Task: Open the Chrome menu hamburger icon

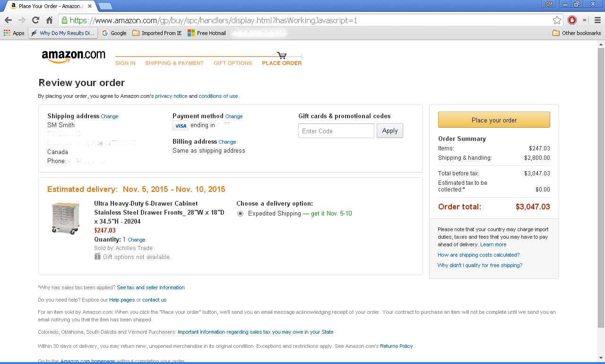Action: tap(597, 20)
